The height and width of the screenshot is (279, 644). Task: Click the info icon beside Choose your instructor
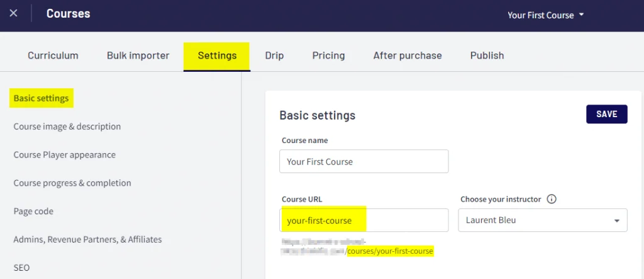click(x=552, y=199)
